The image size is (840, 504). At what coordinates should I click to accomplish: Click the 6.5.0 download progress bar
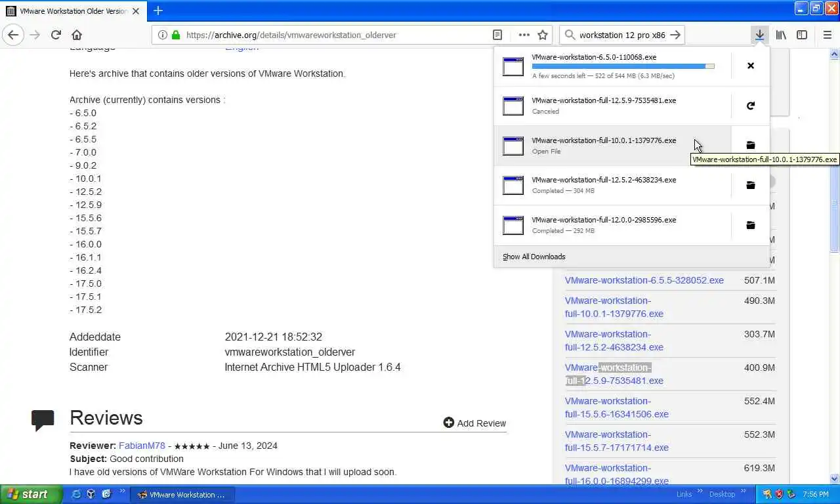(x=623, y=66)
